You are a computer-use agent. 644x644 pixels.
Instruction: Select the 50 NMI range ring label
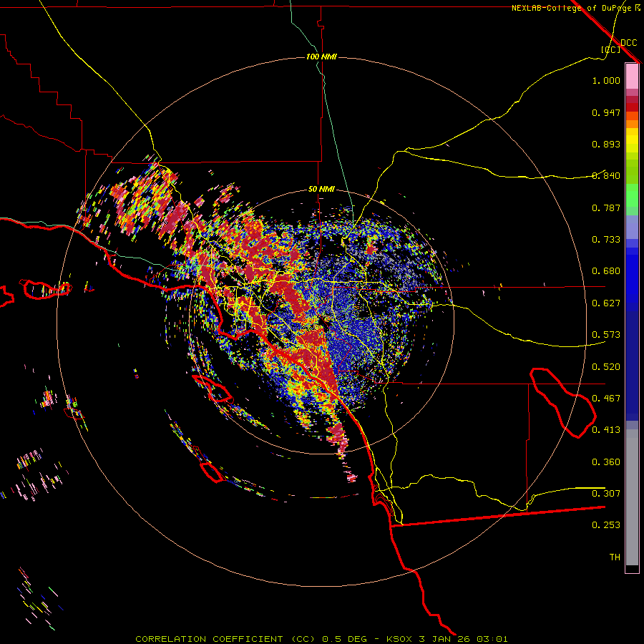pyautogui.click(x=321, y=189)
